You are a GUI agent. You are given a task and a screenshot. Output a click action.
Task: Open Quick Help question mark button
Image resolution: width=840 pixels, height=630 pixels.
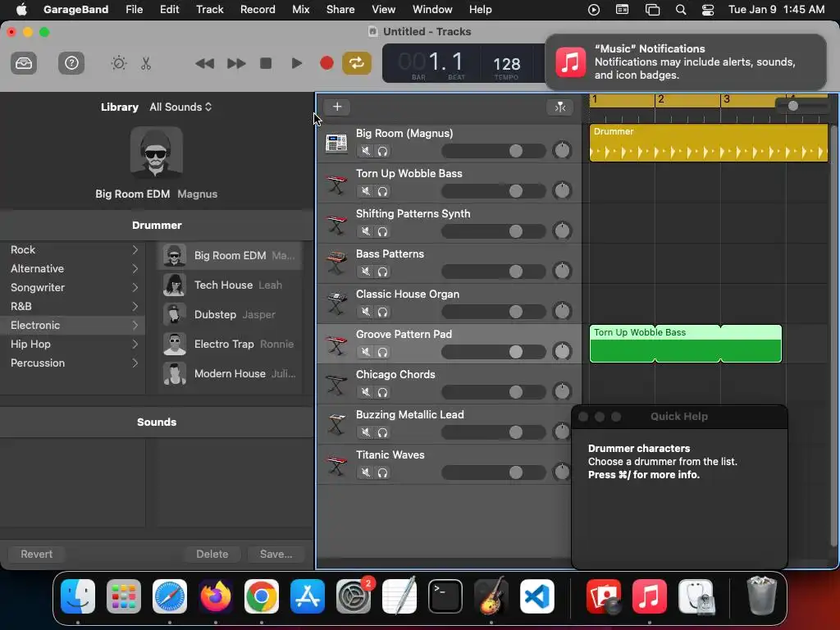[71, 63]
